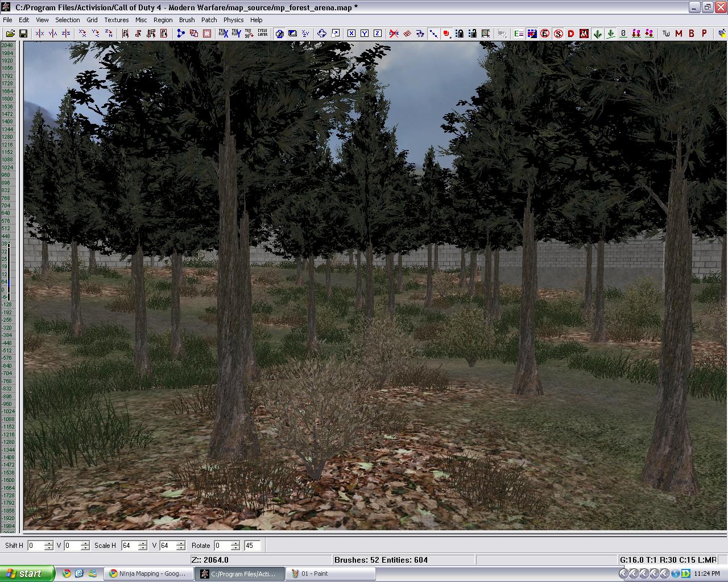Toggle the blue diagonal dots line button
The height and width of the screenshot is (582, 728).
pos(433,34)
